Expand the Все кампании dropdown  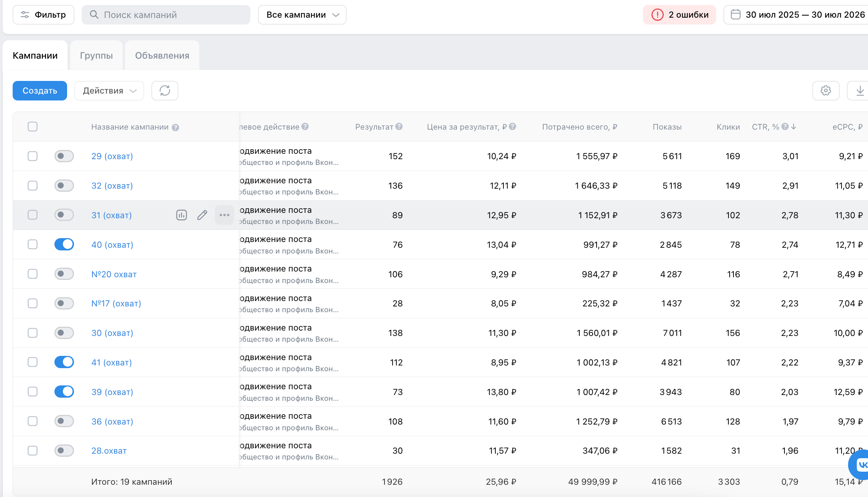(x=302, y=15)
